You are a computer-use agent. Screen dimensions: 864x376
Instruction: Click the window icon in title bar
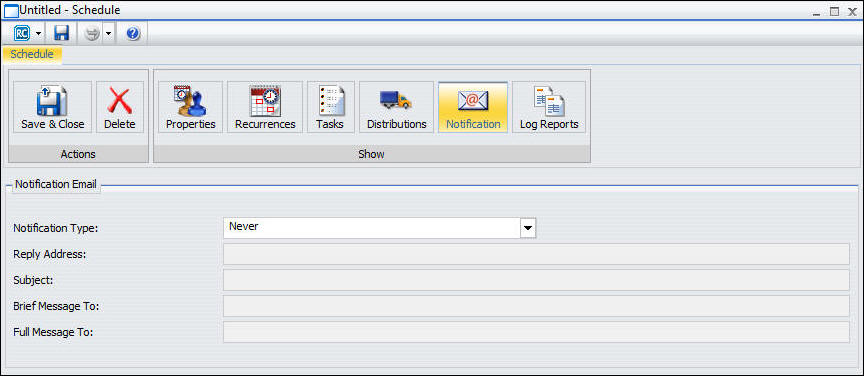11,10
